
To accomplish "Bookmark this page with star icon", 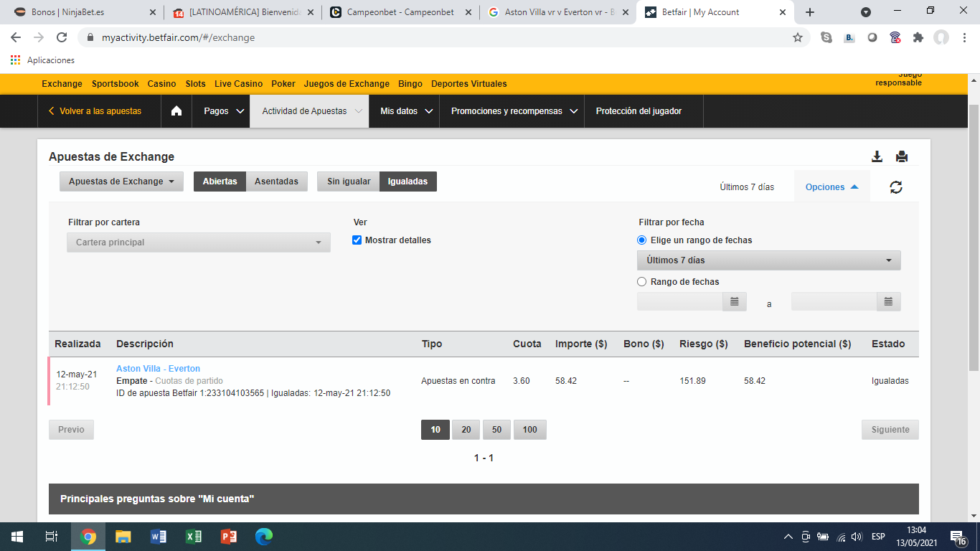I will pos(798,37).
